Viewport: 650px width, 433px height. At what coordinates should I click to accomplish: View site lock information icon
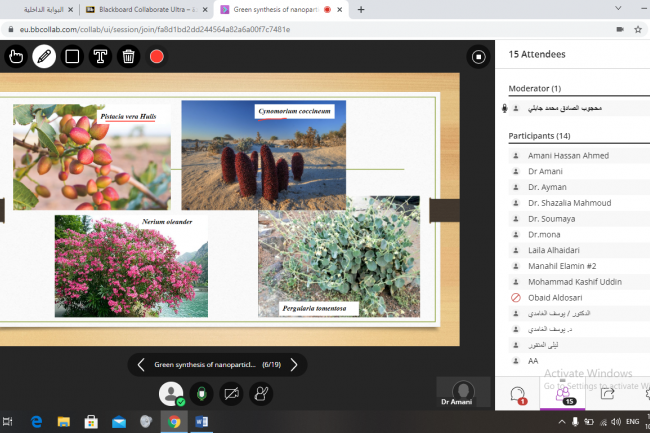coord(11,29)
